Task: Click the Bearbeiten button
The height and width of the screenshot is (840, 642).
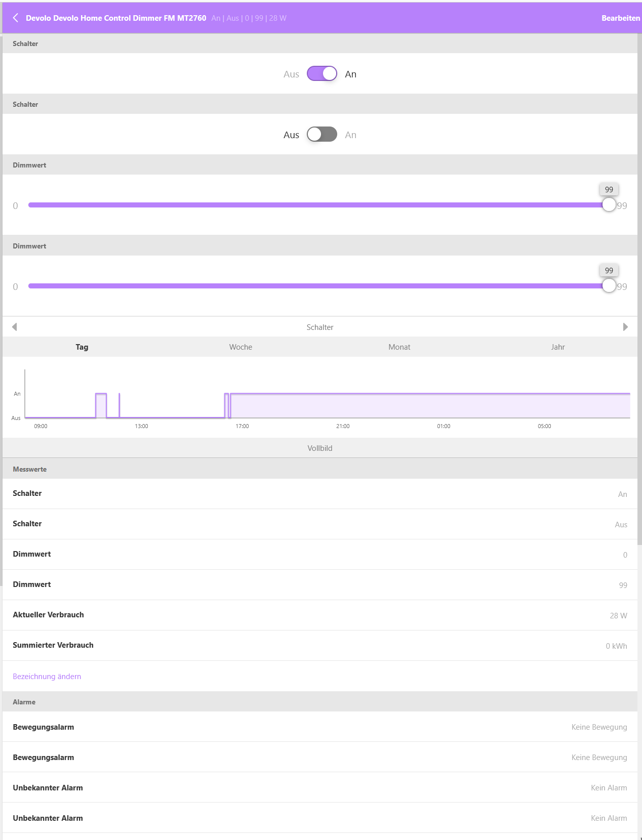Action: pos(620,18)
